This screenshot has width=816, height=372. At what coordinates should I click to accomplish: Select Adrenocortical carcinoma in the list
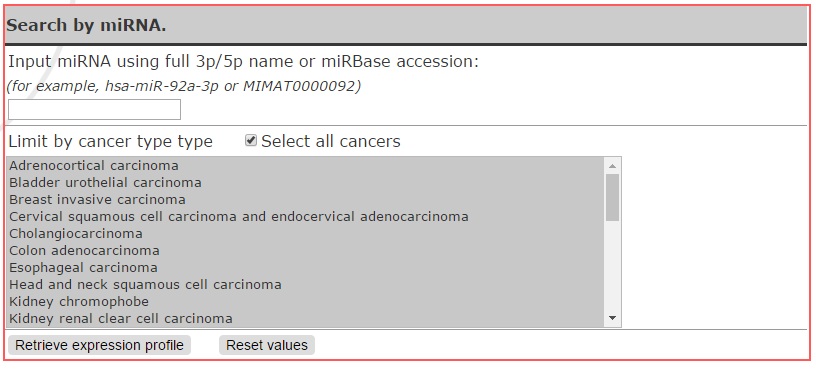305,165
